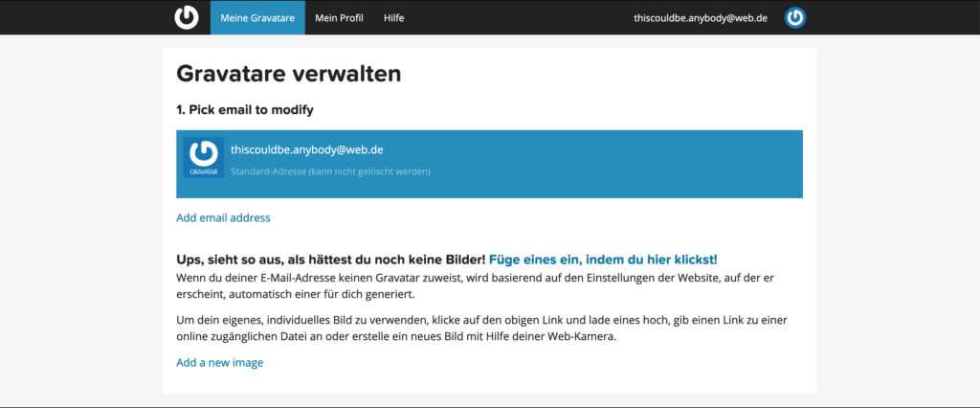
Task: Open the Meine Gravatare tab
Action: tap(257, 18)
